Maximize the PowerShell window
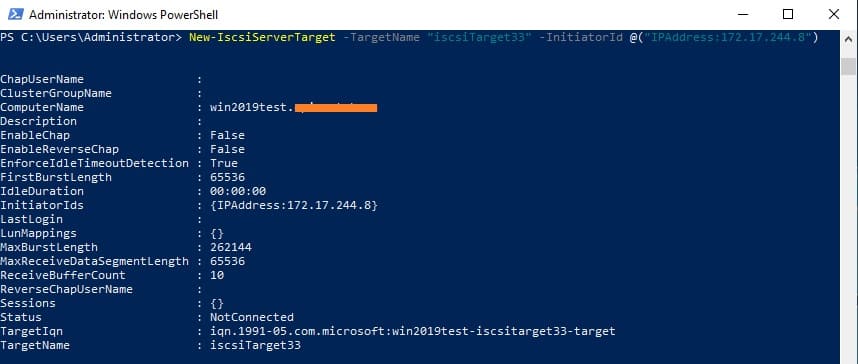Image resolution: width=858 pixels, height=364 pixels. tap(787, 14)
